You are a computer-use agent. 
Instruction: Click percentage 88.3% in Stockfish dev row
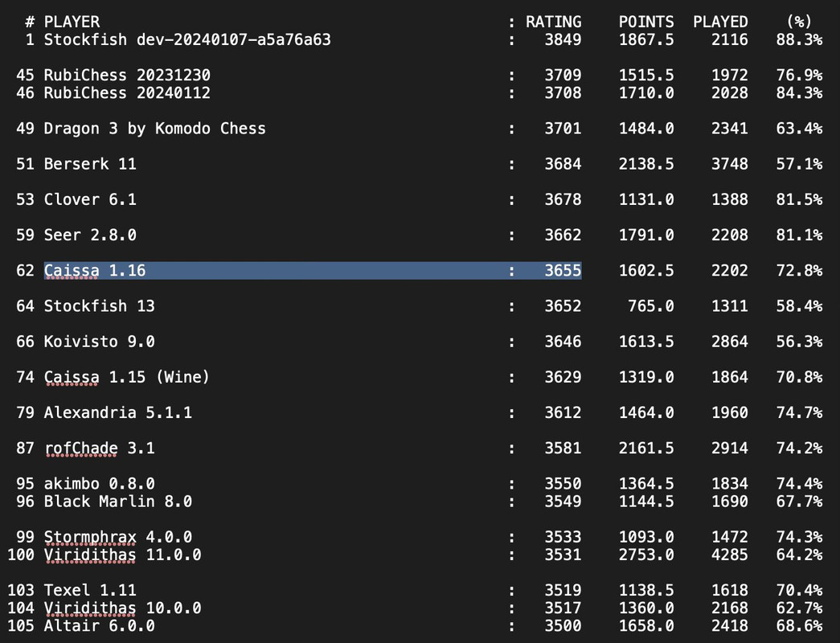pyautogui.click(x=799, y=39)
